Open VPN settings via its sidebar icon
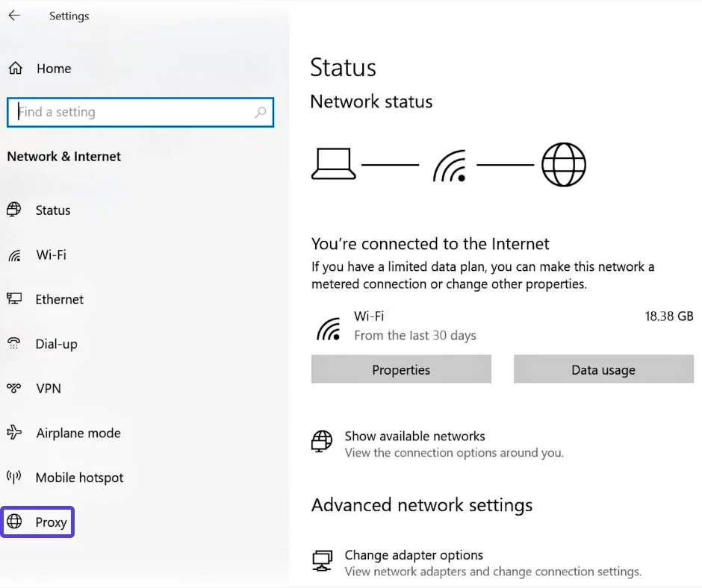The image size is (702, 588). 15,389
